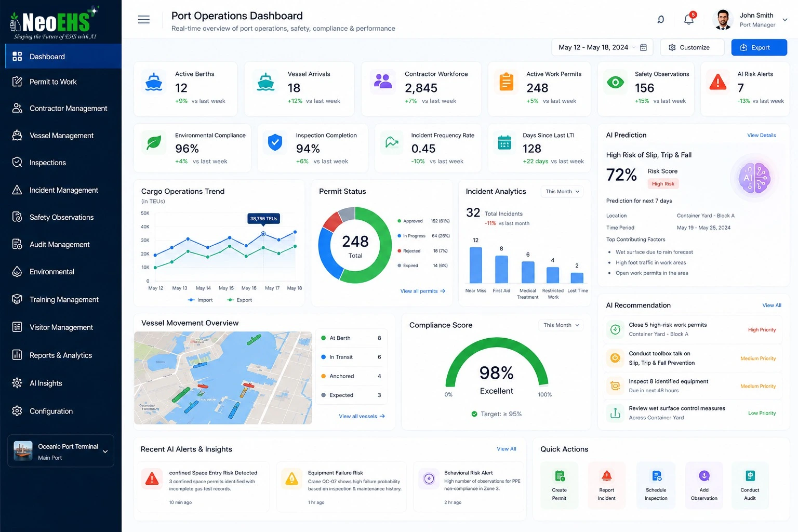
Task: Click the Days Since Last LTI calendar icon
Action: (x=504, y=142)
